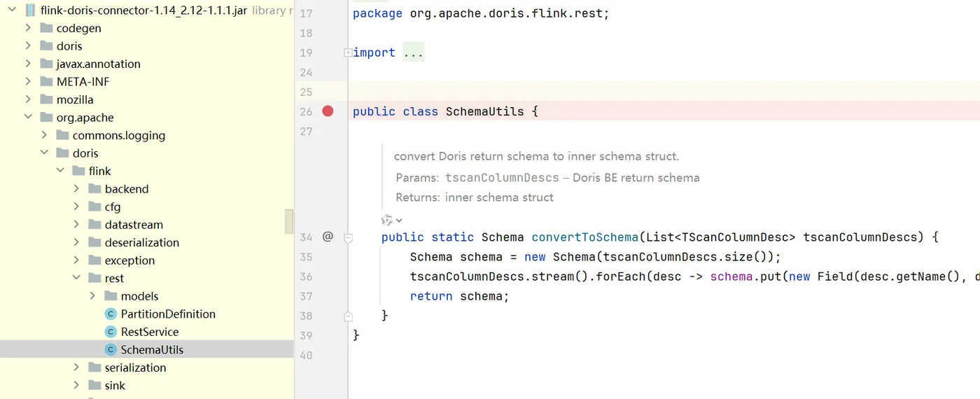
Task: Click the SchemaUtils class name in code
Action: click(484, 111)
